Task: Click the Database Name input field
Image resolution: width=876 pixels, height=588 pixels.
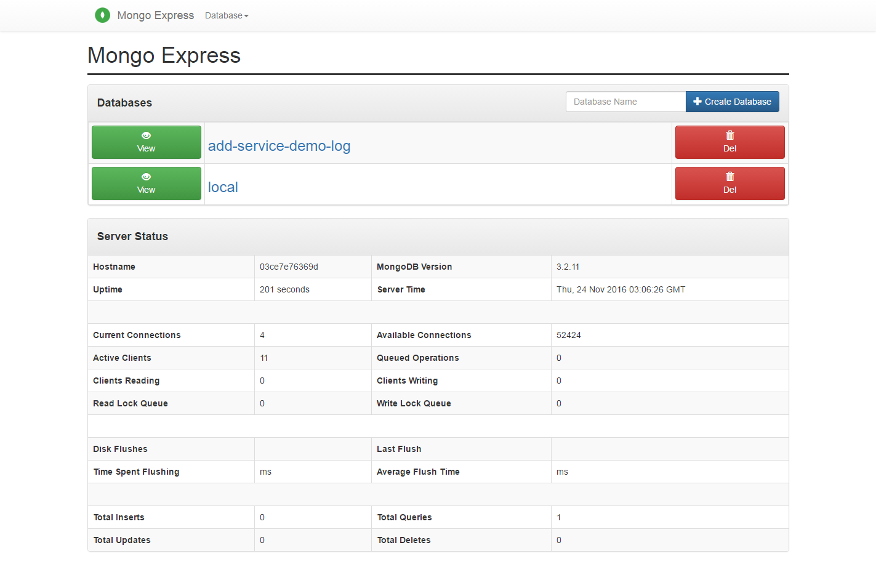Action: click(x=625, y=102)
